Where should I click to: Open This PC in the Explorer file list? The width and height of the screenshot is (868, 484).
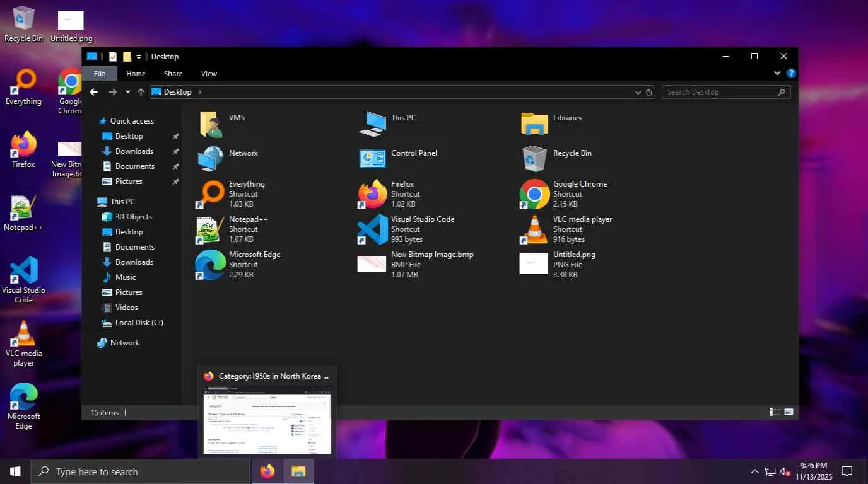(387, 123)
